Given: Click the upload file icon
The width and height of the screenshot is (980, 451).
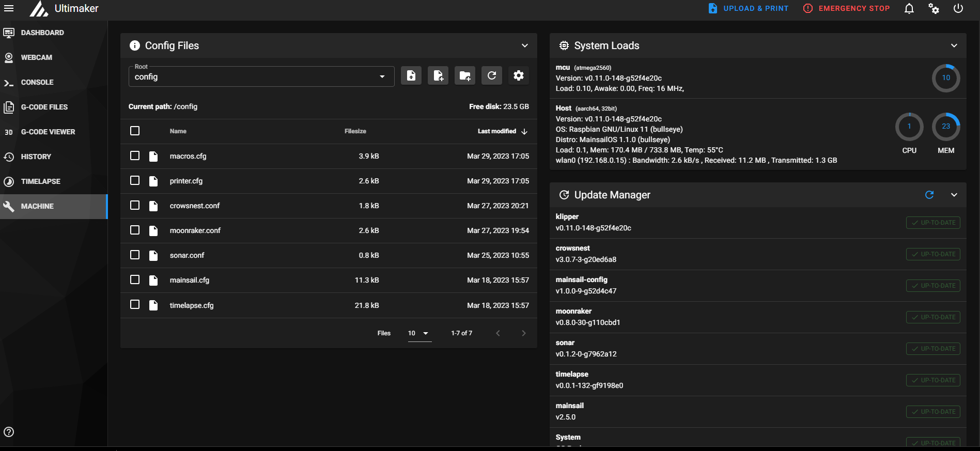Looking at the screenshot, I should pos(411,76).
